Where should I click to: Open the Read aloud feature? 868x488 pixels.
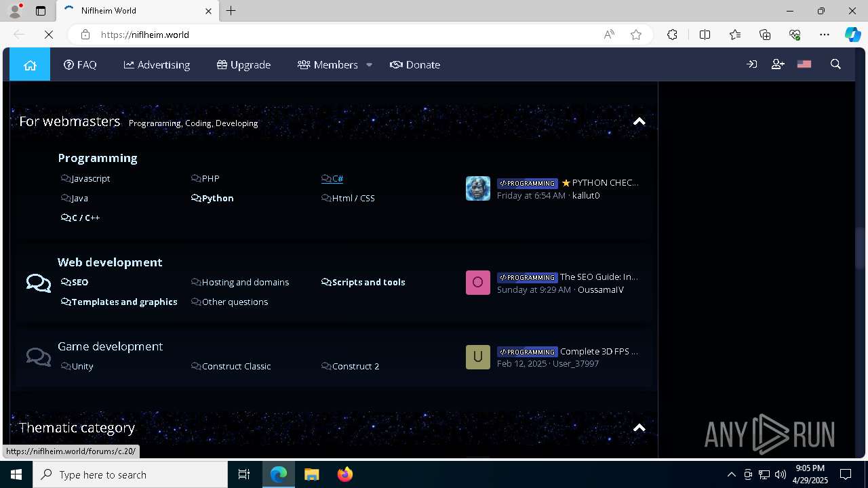click(x=609, y=35)
